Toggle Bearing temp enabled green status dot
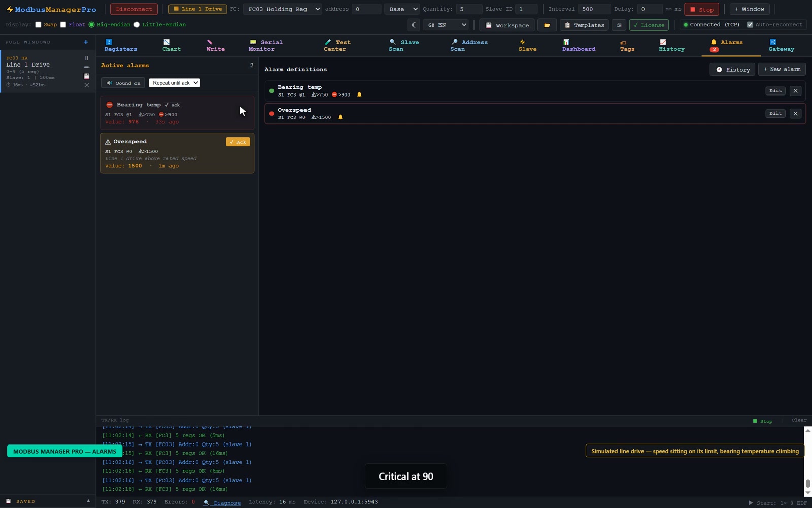Viewport: 812px width, 508px height. point(272,91)
